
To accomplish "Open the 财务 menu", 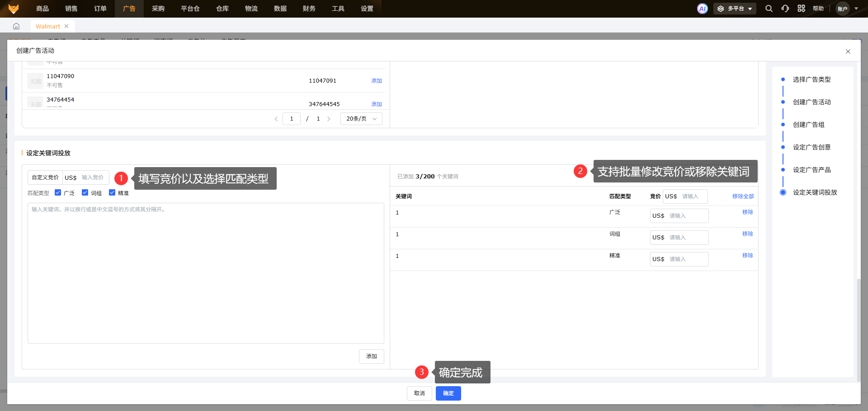I will 309,9.
